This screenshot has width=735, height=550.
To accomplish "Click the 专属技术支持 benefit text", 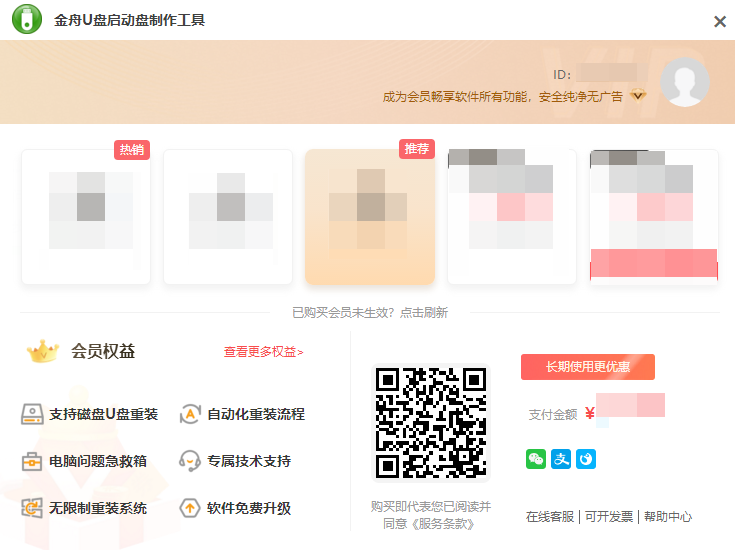I will tap(249, 461).
